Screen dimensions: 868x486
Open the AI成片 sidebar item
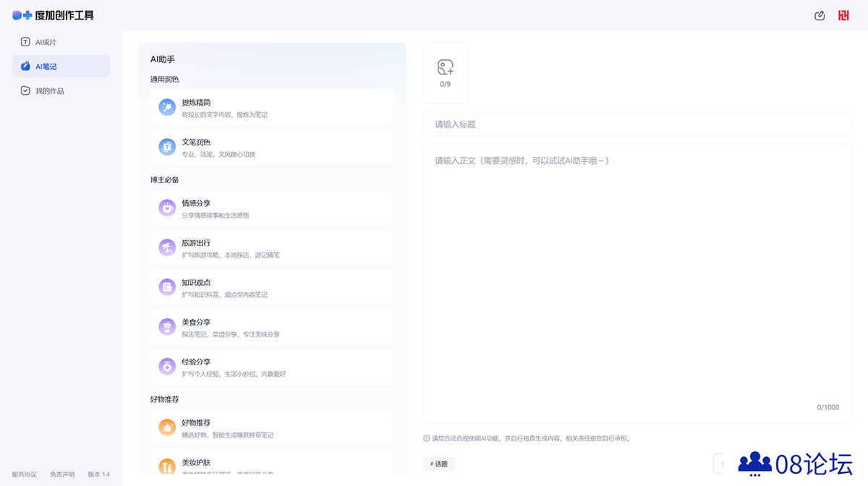pos(61,42)
